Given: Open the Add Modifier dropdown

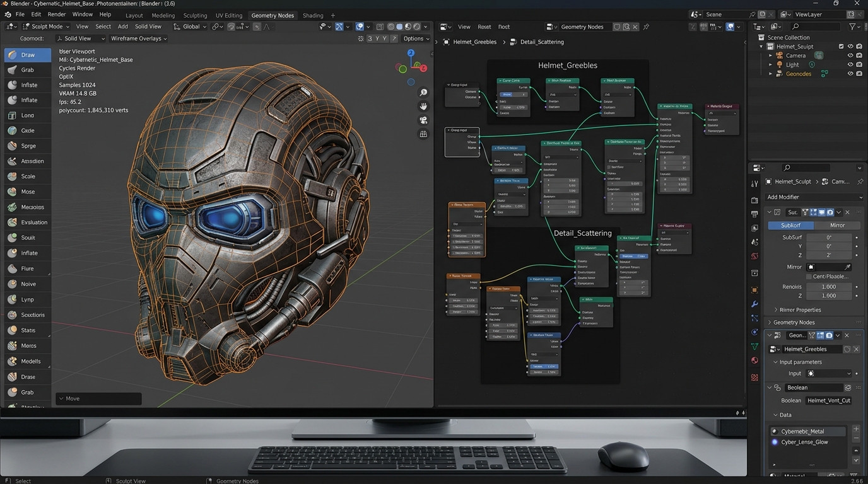Looking at the screenshot, I should (814, 197).
